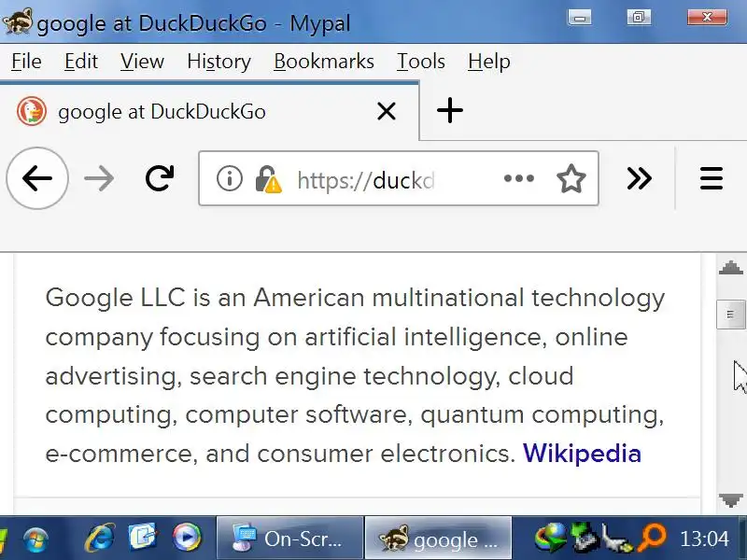Open the Windows Start orb
The image size is (747, 560).
coord(36,539)
